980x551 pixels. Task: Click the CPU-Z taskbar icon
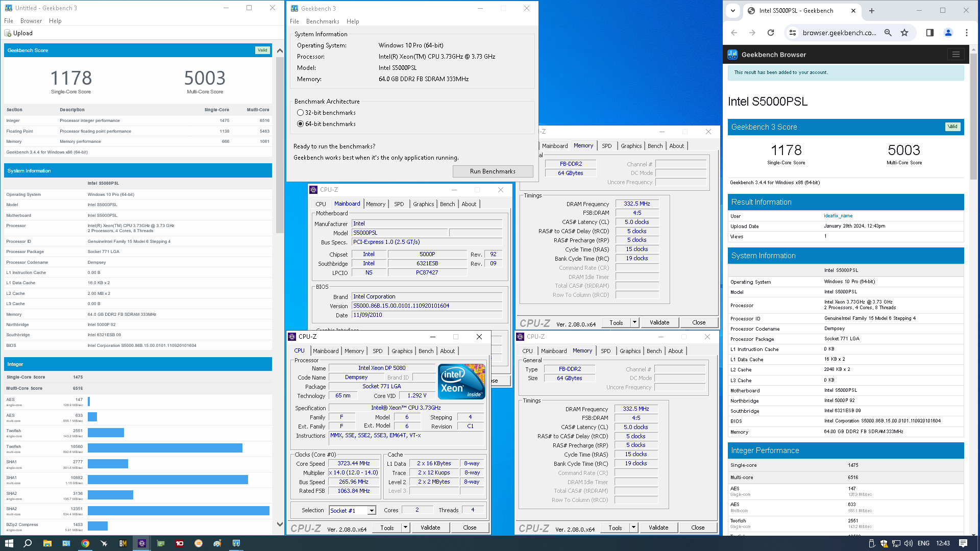(142, 543)
